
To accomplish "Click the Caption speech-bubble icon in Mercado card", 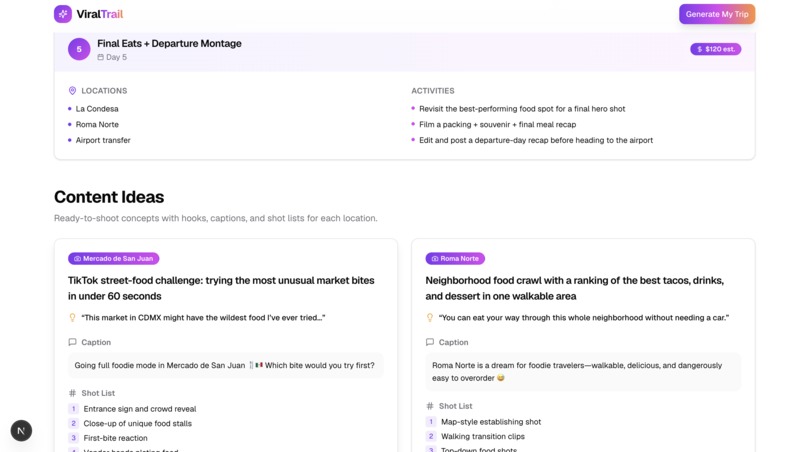I will click(x=72, y=342).
